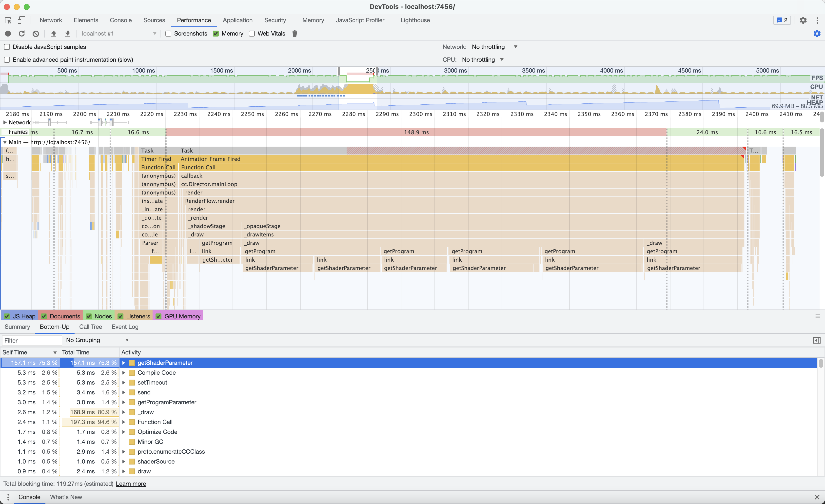Click the save profile download icon

pos(68,34)
